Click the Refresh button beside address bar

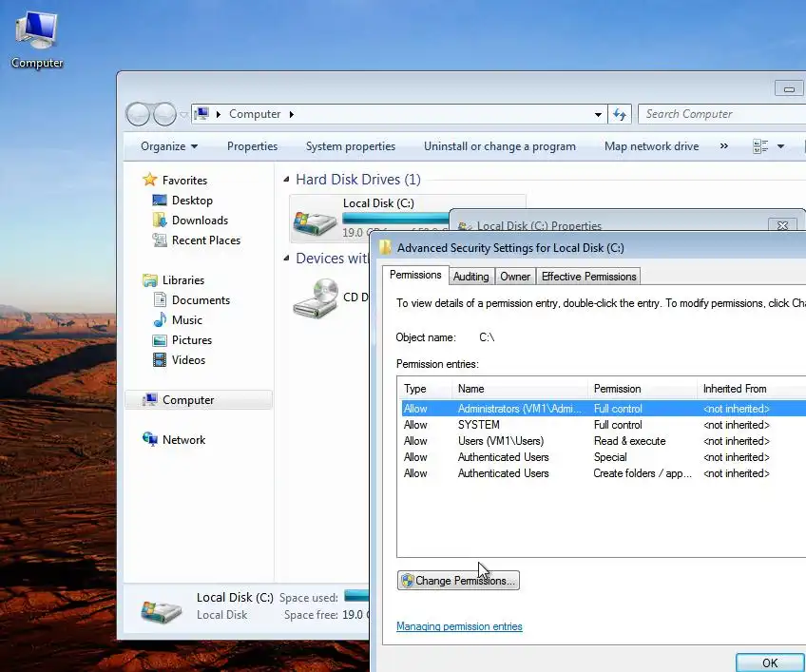point(620,114)
